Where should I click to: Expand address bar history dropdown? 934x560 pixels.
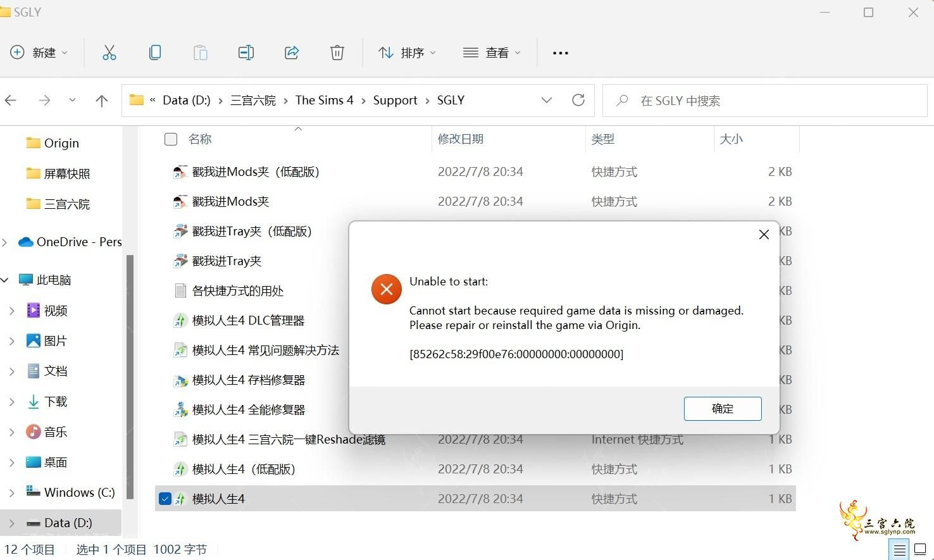click(547, 100)
